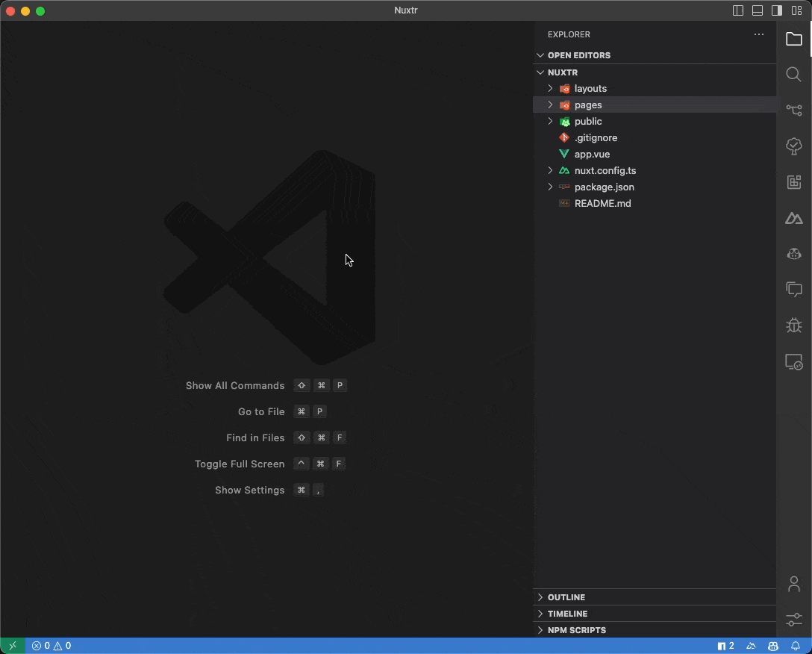The height and width of the screenshot is (654, 812).
Task: Click the remote window icon in status bar
Action: (x=13, y=646)
